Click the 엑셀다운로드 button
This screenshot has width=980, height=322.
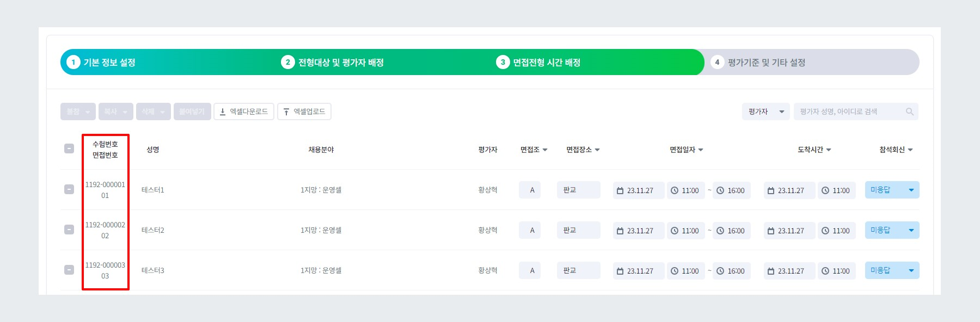(244, 111)
